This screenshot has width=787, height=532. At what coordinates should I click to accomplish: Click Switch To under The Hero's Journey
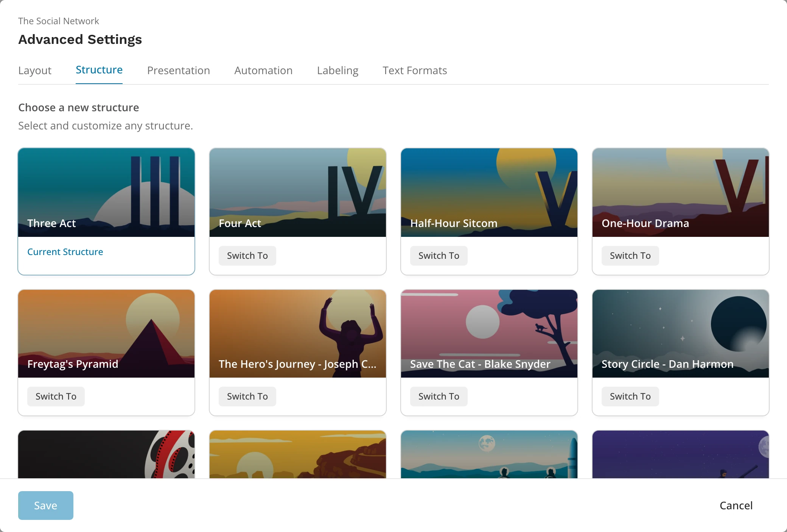coord(247,397)
